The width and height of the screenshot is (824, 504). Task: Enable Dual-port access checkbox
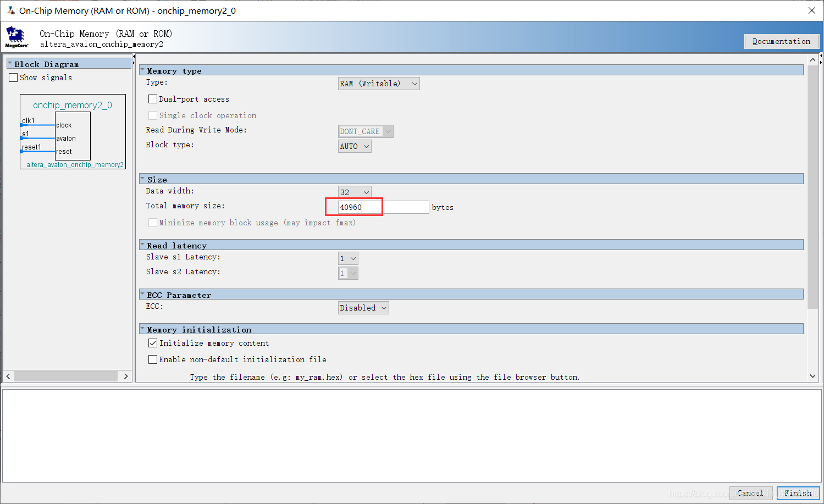coord(153,99)
